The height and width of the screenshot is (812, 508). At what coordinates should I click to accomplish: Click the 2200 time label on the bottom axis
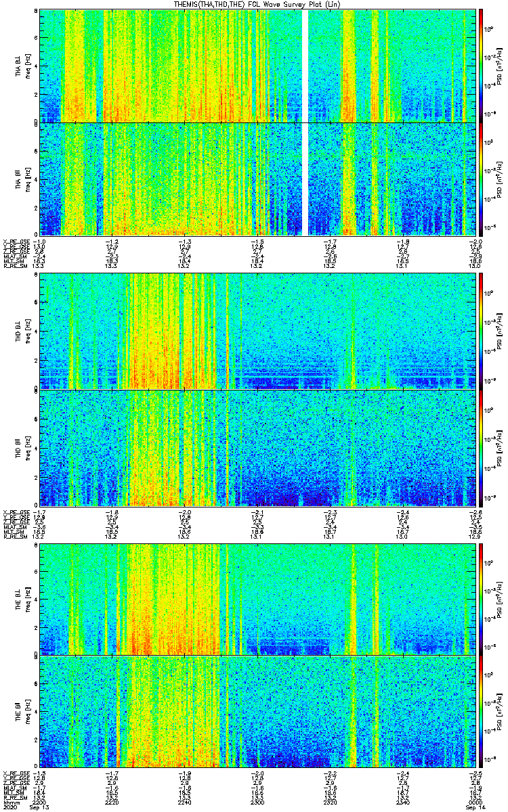(x=39, y=801)
